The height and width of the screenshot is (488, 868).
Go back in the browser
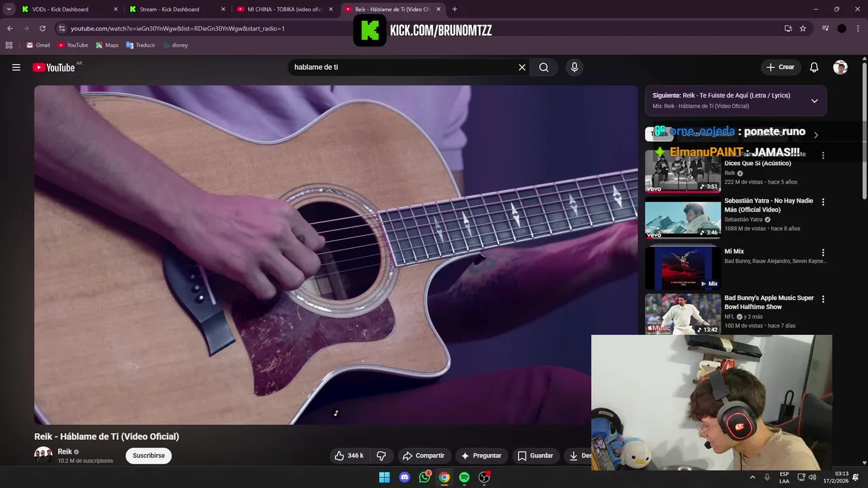pos(9,28)
